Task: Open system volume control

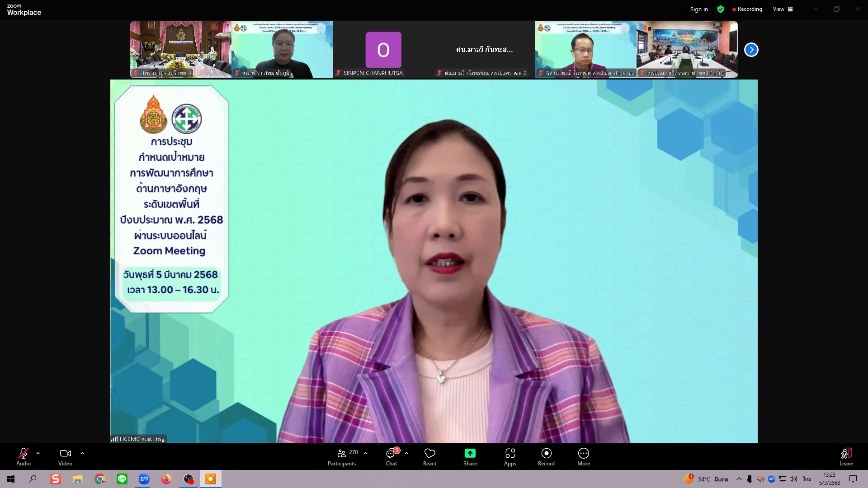Action: (x=793, y=479)
